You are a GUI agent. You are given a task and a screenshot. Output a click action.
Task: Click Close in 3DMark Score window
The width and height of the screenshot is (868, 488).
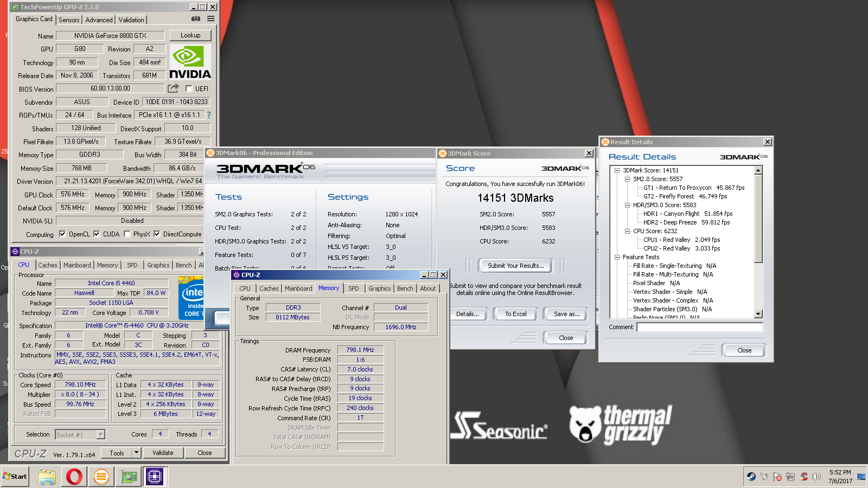click(566, 338)
